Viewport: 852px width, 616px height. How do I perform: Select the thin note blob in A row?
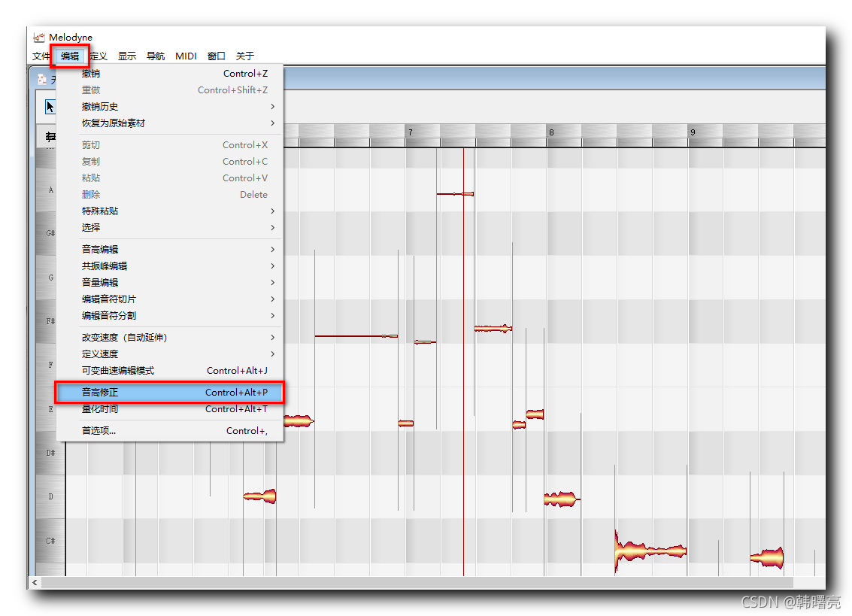(x=456, y=193)
